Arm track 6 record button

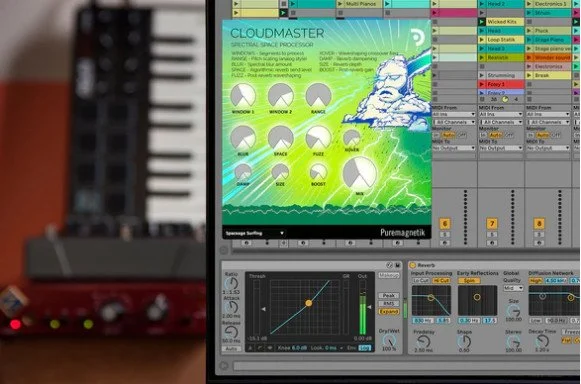[x=445, y=243]
